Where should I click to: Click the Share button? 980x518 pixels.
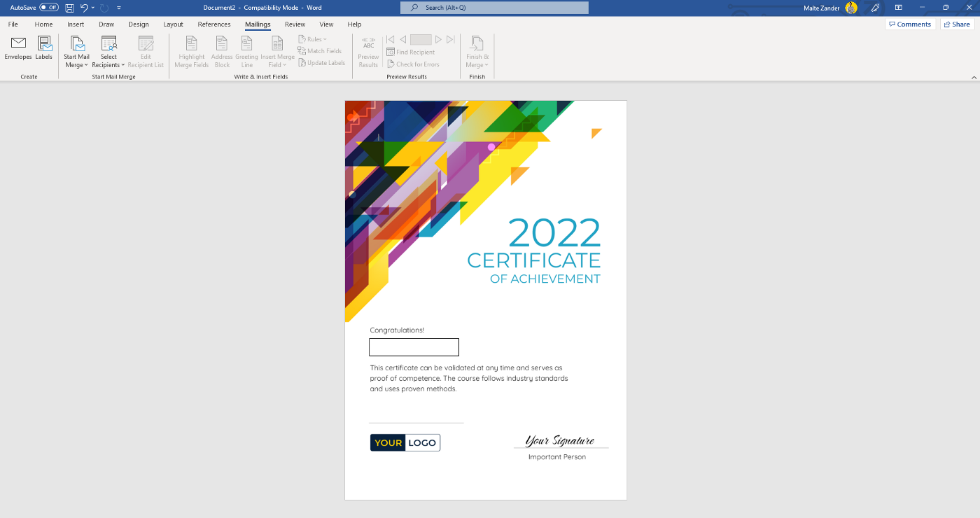tap(956, 24)
